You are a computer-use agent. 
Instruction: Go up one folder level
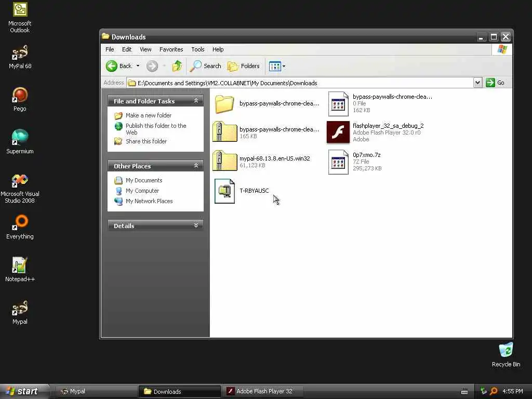(177, 66)
